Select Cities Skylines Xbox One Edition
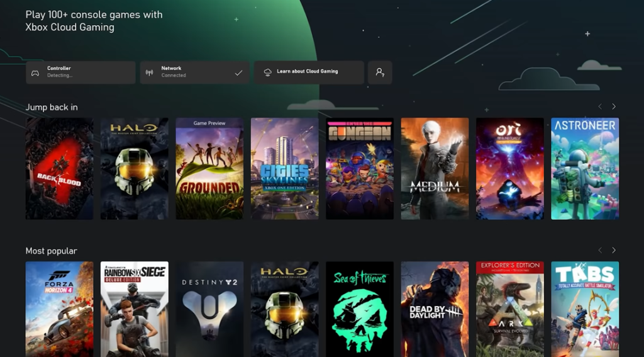This screenshot has width=644, height=357. click(x=285, y=169)
